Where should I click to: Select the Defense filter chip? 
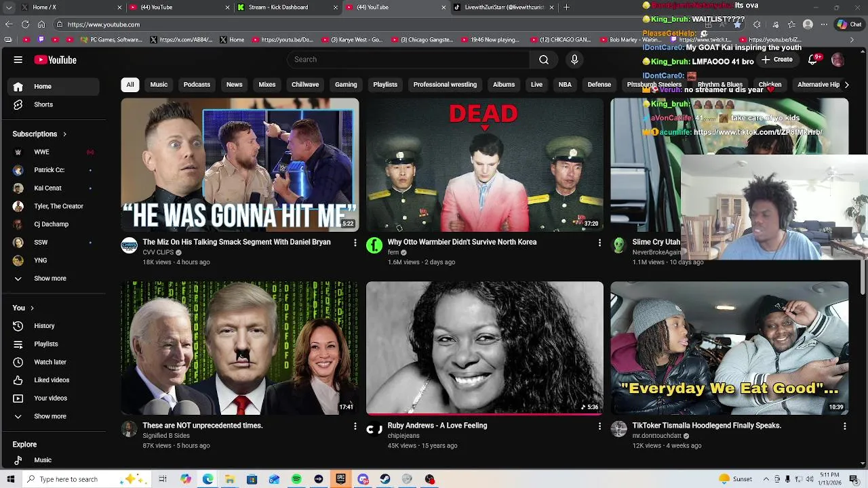tap(599, 85)
